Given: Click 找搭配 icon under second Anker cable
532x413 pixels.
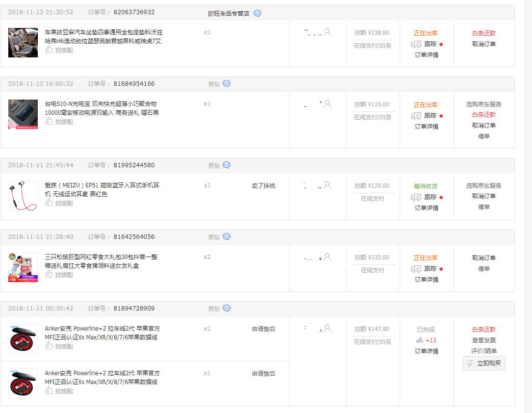Looking at the screenshot, I should [49, 391].
